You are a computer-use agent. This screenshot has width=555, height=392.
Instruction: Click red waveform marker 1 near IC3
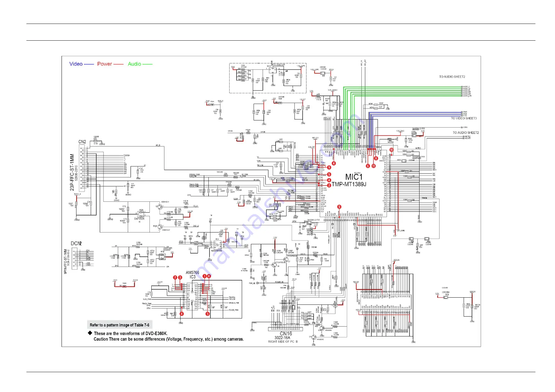pos(204,276)
